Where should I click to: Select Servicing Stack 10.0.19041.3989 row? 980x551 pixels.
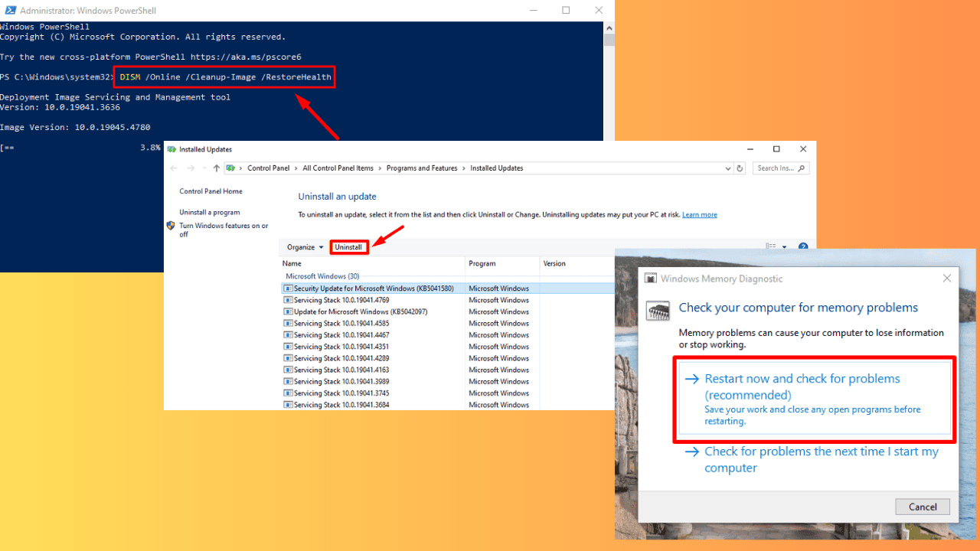click(448, 381)
